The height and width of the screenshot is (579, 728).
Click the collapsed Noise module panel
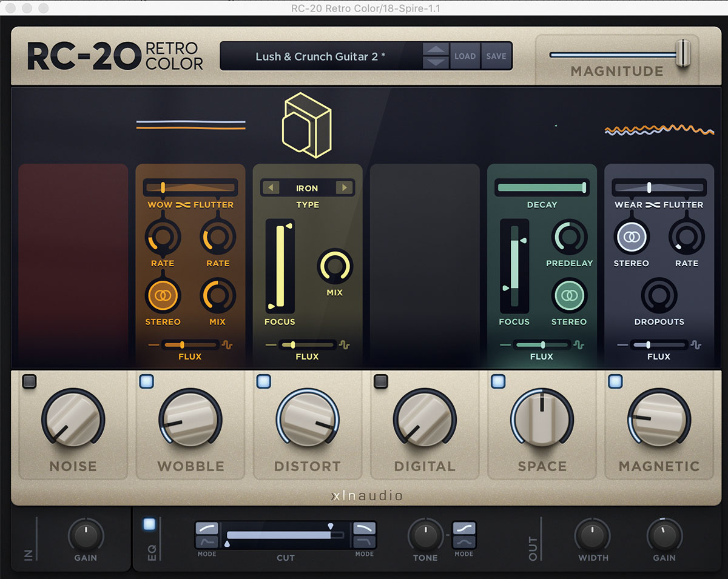pos(73,264)
